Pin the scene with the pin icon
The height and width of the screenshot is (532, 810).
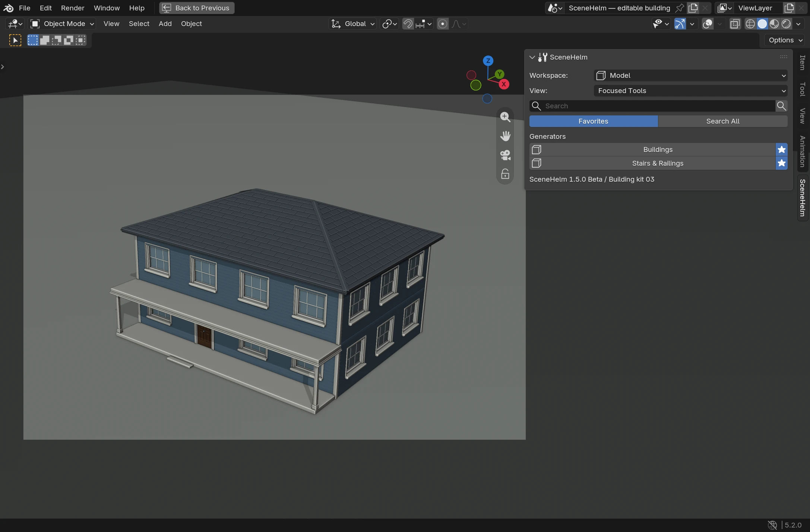point(679,8)
